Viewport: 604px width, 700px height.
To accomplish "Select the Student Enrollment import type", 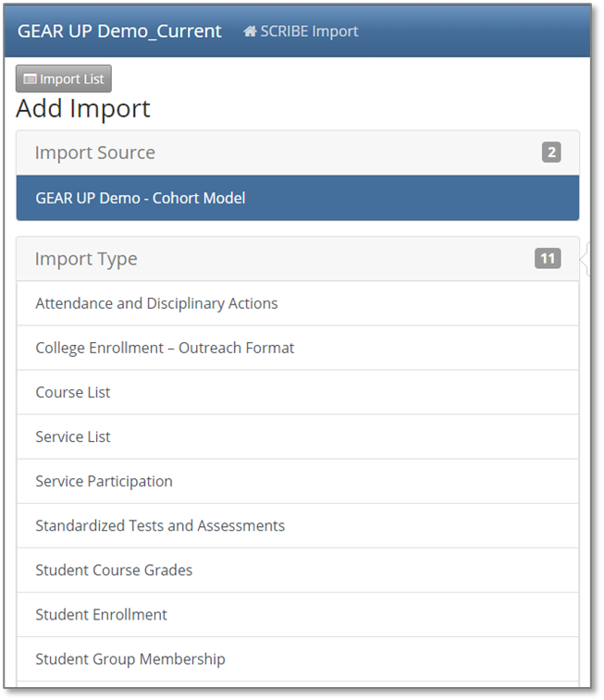I will [x=101, y=614].
